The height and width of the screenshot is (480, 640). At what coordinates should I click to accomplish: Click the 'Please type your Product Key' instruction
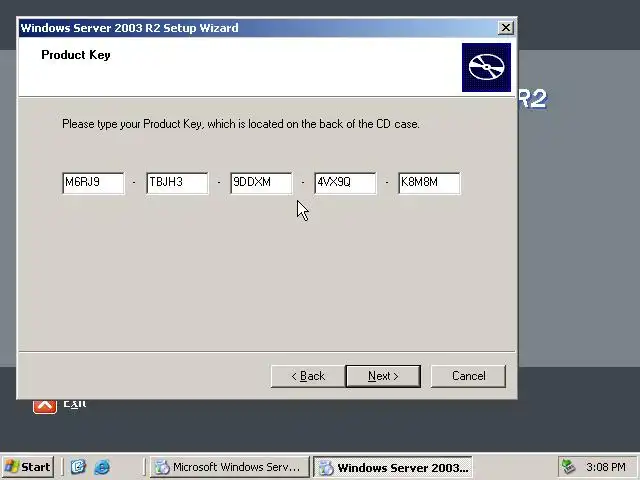click(241, 124)
